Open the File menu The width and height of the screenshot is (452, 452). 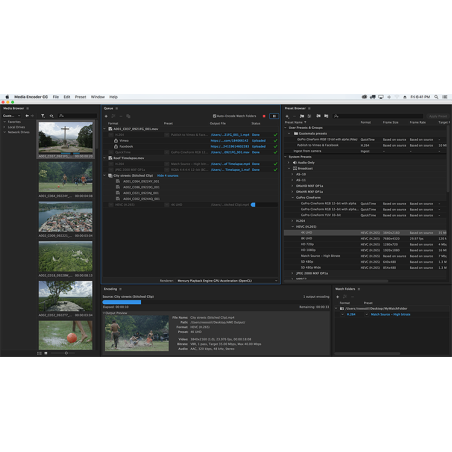click(56, 97)
